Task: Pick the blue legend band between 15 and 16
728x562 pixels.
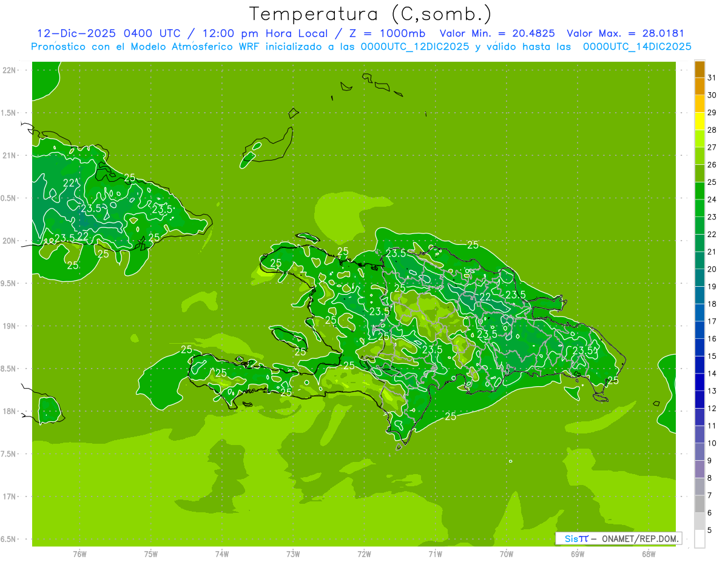Action: [x=699, y=347]
